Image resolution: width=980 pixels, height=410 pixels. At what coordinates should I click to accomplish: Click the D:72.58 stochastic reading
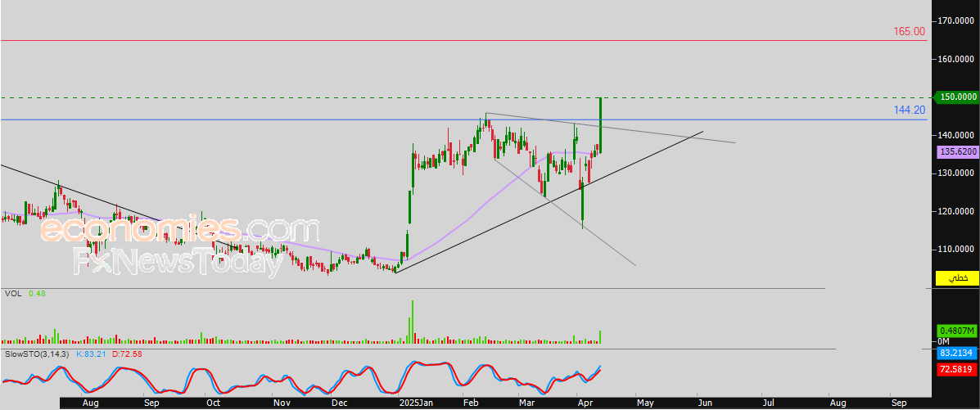click(x=128, y=354)
